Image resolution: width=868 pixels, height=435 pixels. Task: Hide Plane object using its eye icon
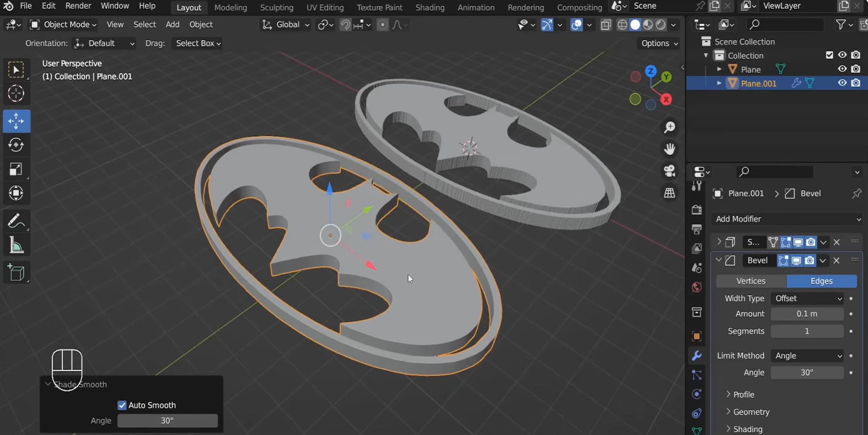click(842, 69)
